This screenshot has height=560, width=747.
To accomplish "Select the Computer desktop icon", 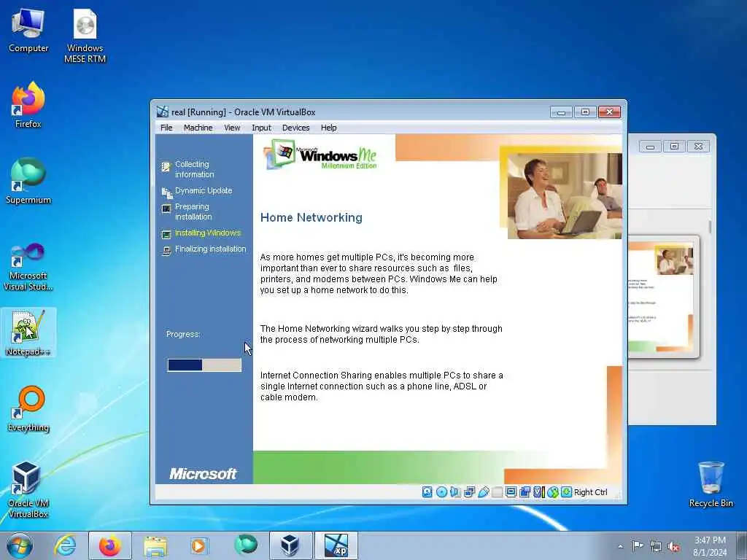I will [28, 29].
